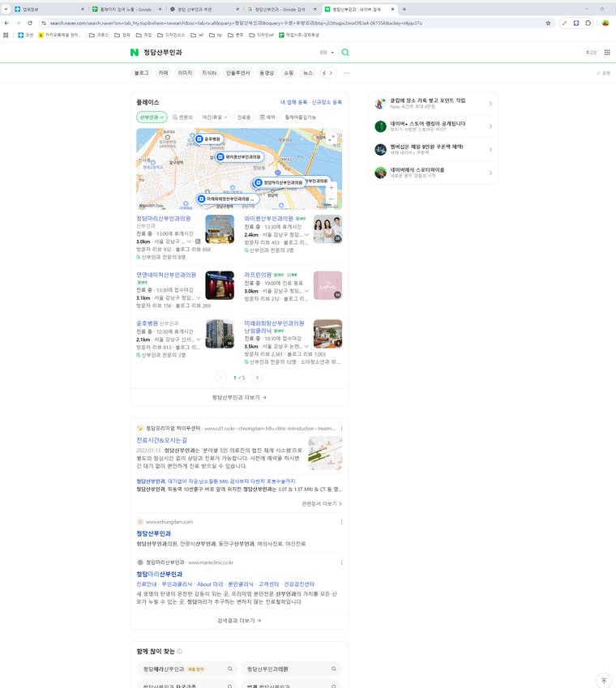Toggle the 전문의 filter chip
616x688 pixels.
point(182,118)
